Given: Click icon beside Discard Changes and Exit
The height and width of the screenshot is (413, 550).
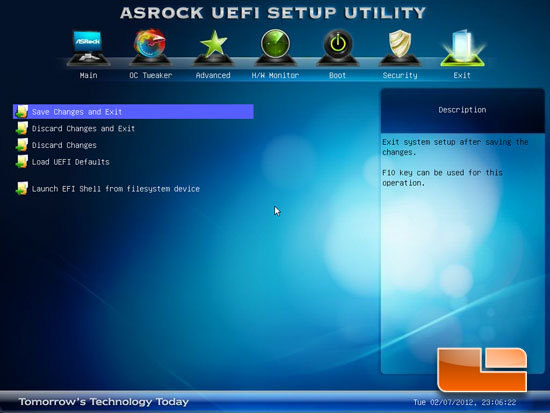Looking at the screenshot, I should point(22,128).
